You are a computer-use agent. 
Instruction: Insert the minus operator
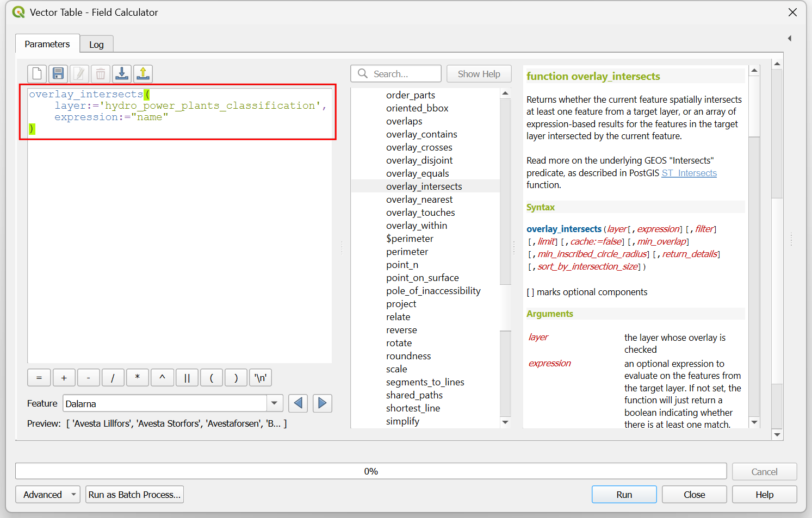(88, 378)
